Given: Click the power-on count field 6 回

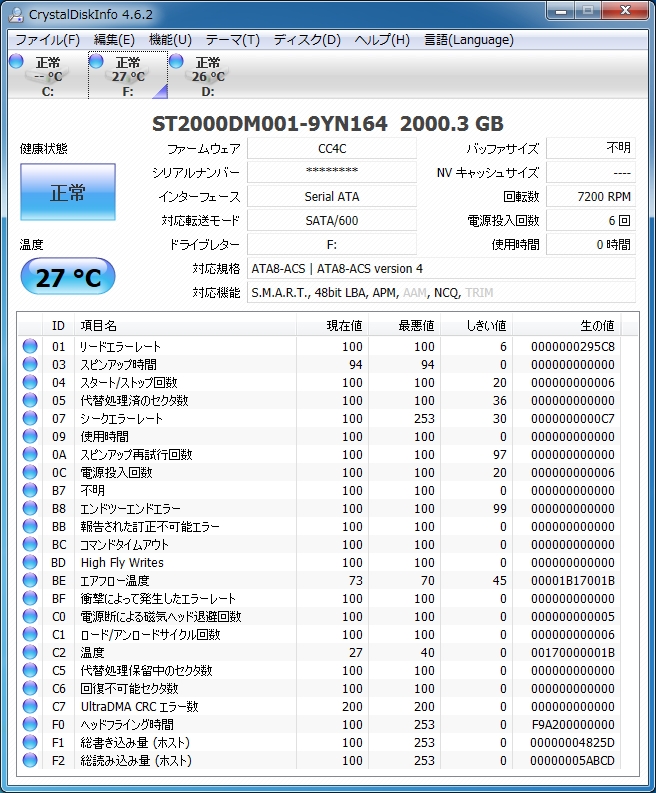Looking at the screenshot, I should click(x=591, y=220).
